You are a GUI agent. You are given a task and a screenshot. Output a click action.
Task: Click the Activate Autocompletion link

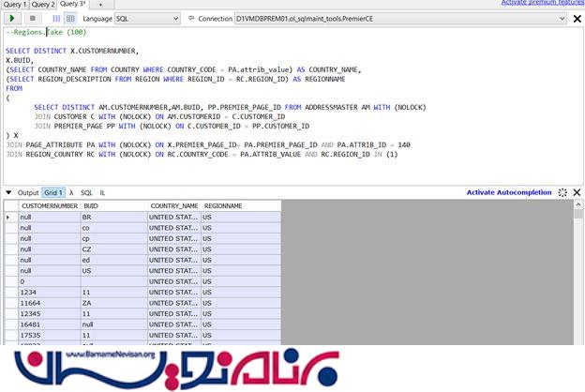[509, 192]
